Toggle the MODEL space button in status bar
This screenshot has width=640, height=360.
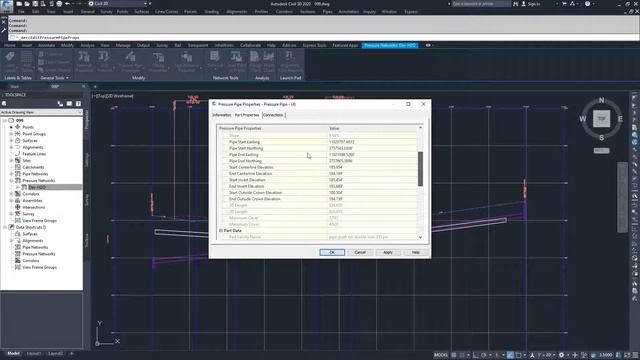[440, 355]
